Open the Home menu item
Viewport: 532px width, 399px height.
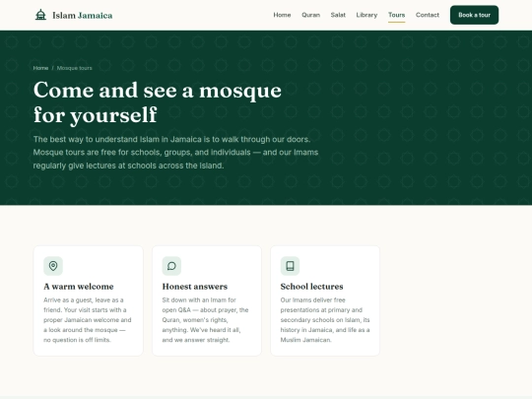[282, 15]
